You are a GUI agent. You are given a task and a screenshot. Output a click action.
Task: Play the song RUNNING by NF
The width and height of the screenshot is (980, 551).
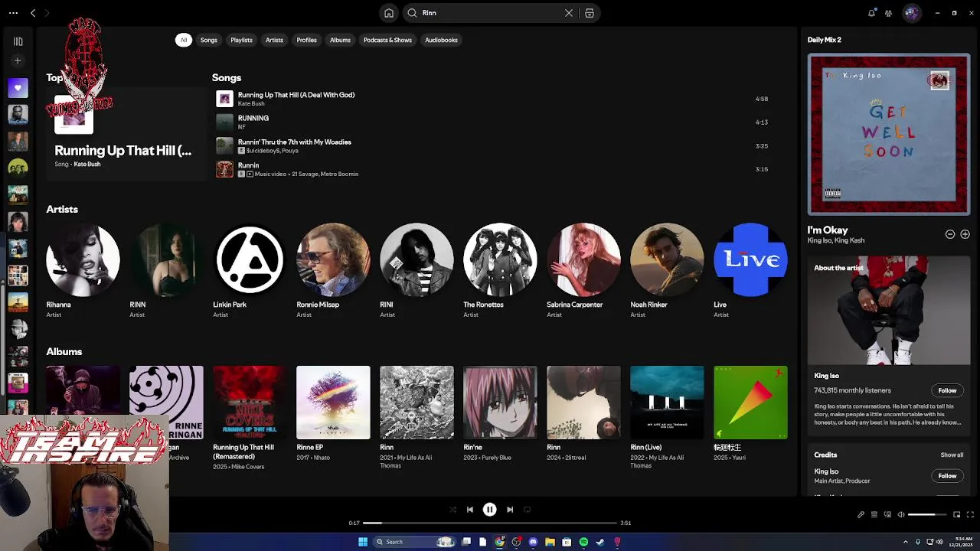click(x=494, y=122)
